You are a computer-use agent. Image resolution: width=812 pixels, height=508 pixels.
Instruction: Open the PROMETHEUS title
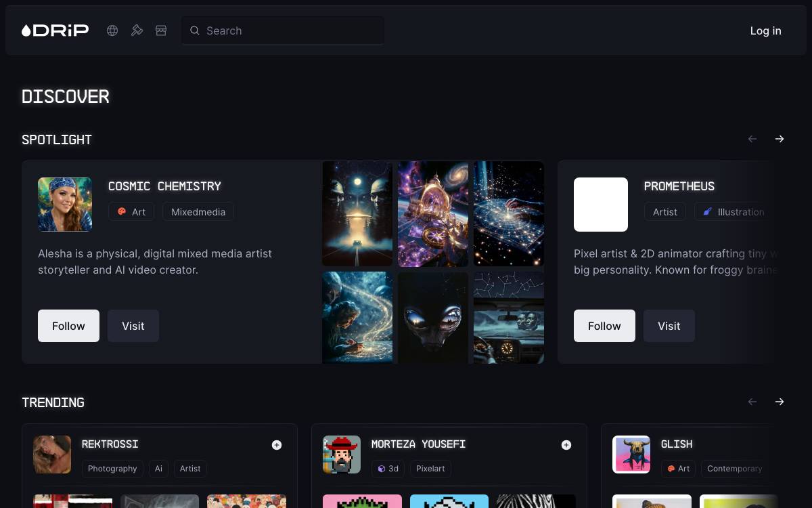(x=679, y=186)
